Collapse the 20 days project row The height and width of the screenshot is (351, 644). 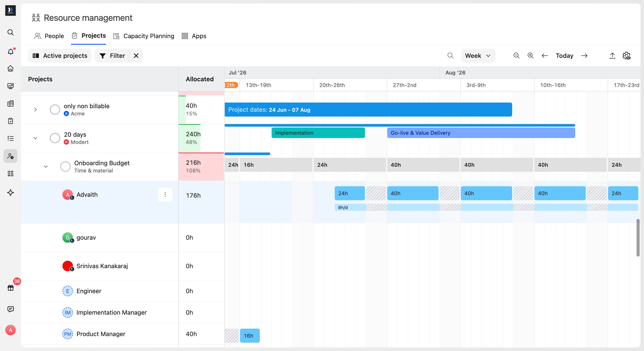[35, 138]
